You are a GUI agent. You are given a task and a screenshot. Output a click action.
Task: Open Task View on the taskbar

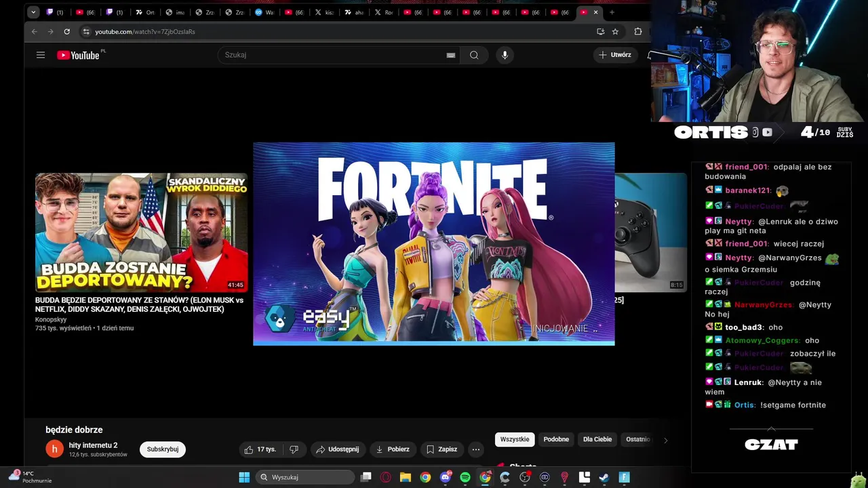(366, 477)
